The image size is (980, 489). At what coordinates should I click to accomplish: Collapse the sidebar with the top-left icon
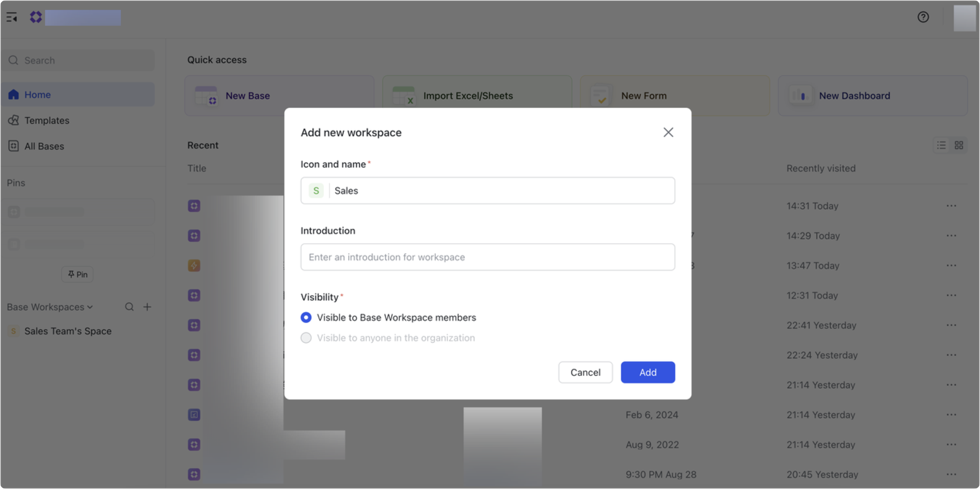12,17
